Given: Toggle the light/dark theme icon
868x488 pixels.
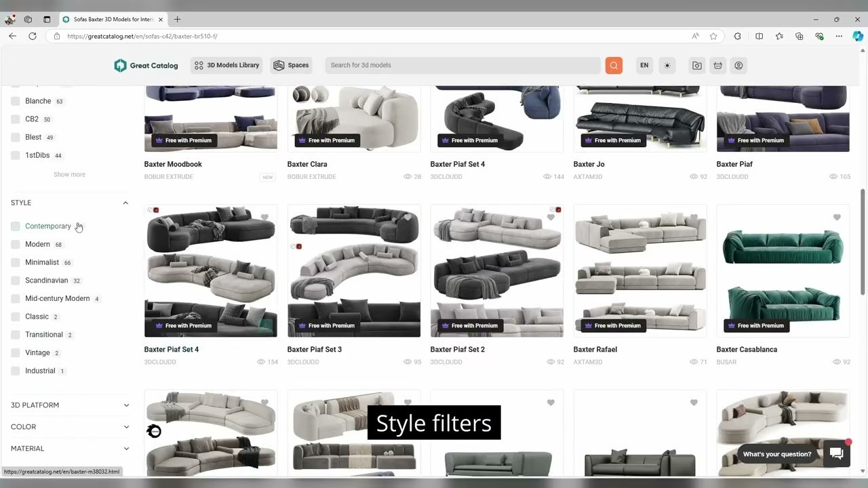Looking at the screenshot, I should click(667, 66).
